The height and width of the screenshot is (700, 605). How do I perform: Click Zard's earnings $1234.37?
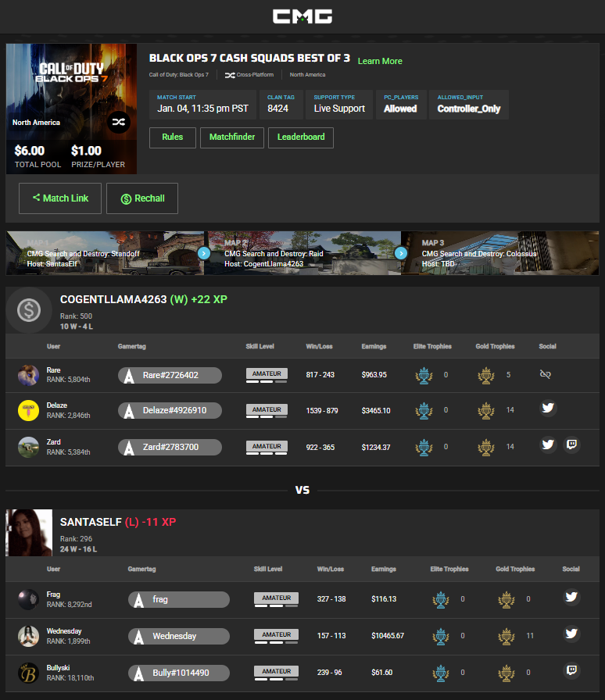click(x=376, y=448)
